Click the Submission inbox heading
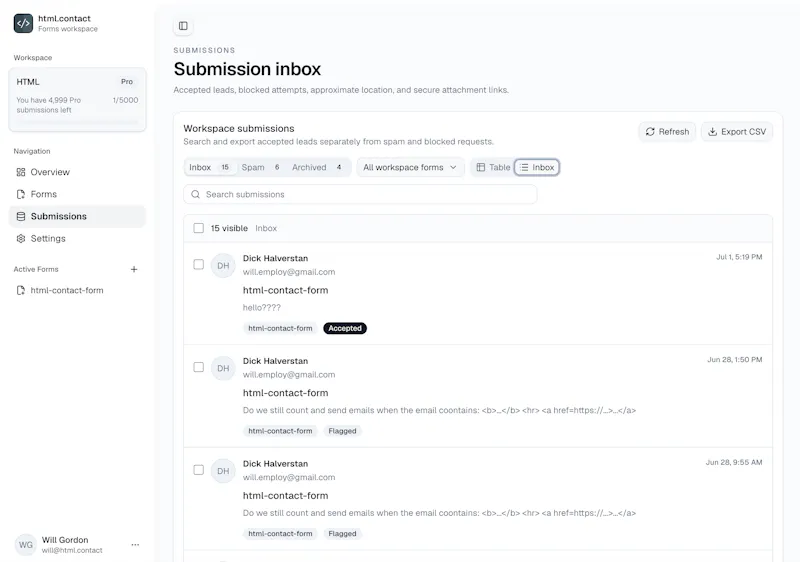 click(247, 69)
